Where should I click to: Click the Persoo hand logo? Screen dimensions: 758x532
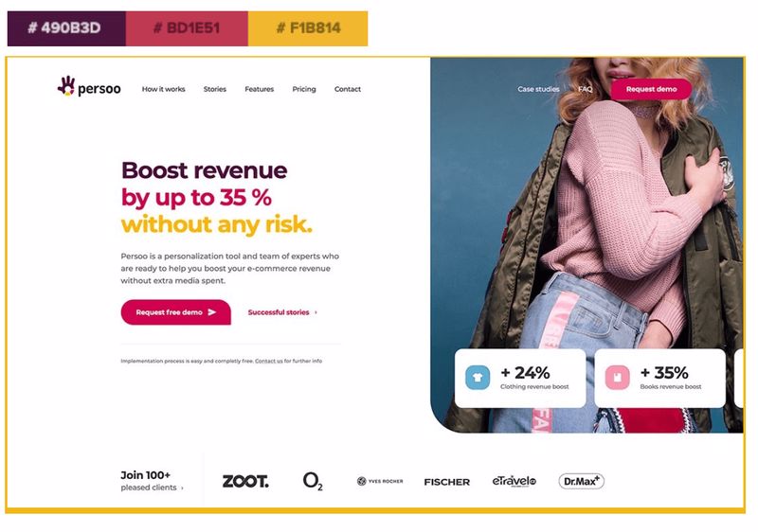coord(66,86)
